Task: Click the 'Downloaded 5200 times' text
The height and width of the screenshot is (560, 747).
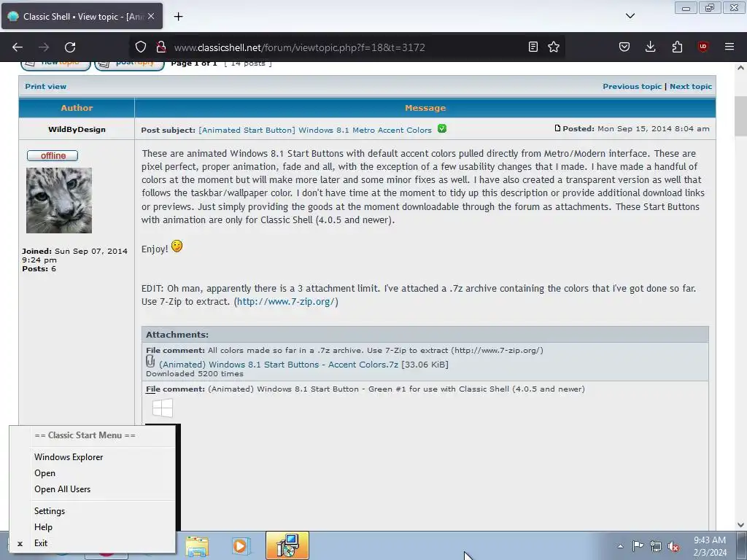Action: [x=195, y=374]
